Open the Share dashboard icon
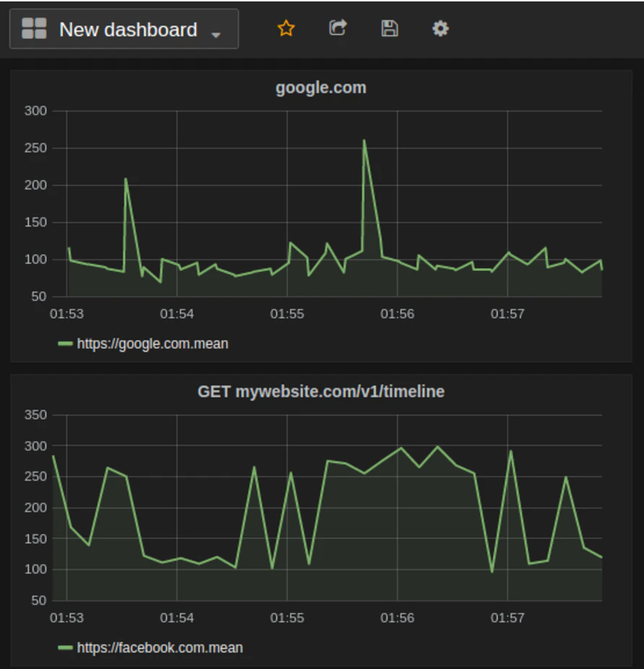Screen dimensions: 644x669 (x=337, y=28)
